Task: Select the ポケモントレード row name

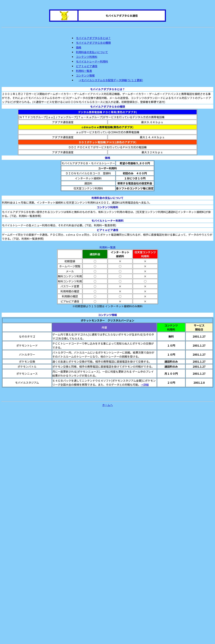Action: click(27, 346)
